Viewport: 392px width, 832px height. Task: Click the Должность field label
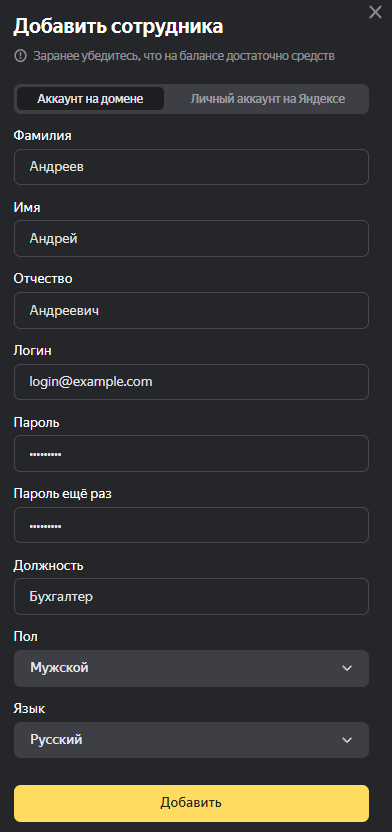pyautogui.click(x=48, y=566)
